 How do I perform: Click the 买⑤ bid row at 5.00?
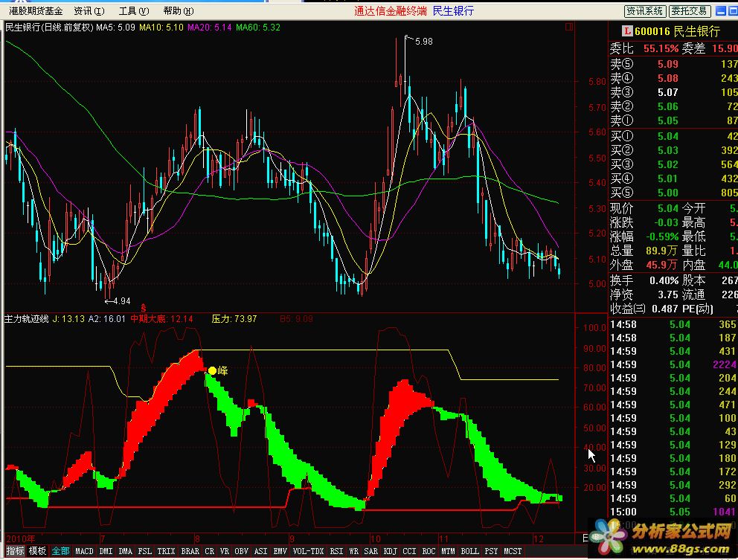tap(673, 193)
